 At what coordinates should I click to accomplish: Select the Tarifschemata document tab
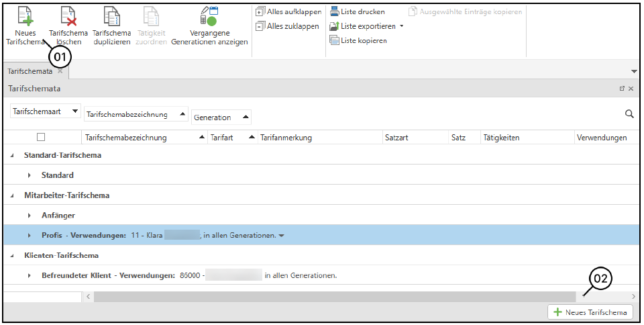tap(30, 71)
